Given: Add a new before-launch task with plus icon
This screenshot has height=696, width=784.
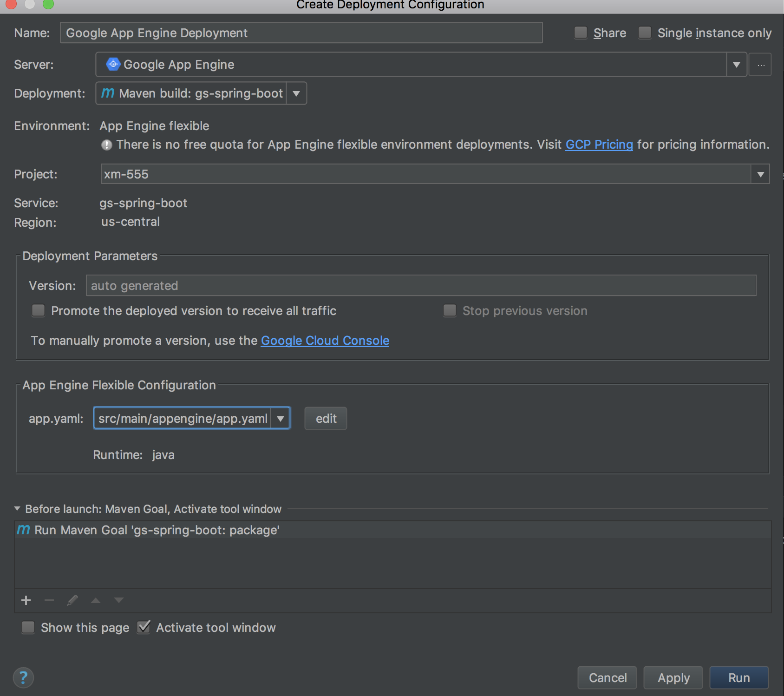Looking at the screenshot, I should pos(26,600).
